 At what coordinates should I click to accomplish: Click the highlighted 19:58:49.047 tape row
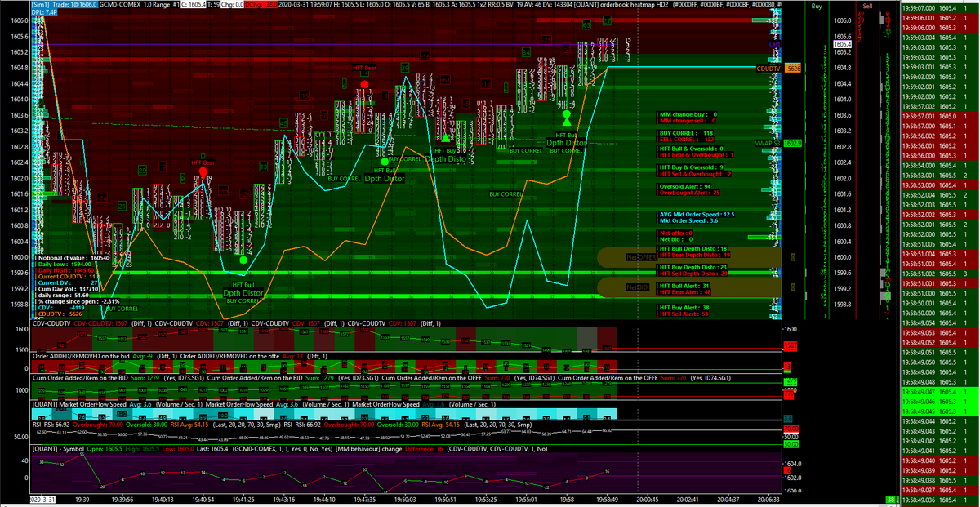[938, 392]
